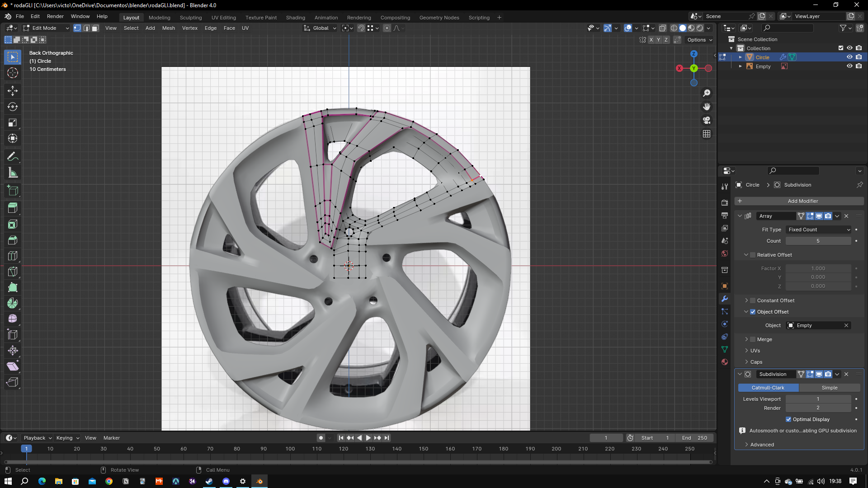This screenshot has width=868, height=488.
Task: Switch to the Sculpting workspace tab
Action: click(190, 18)
